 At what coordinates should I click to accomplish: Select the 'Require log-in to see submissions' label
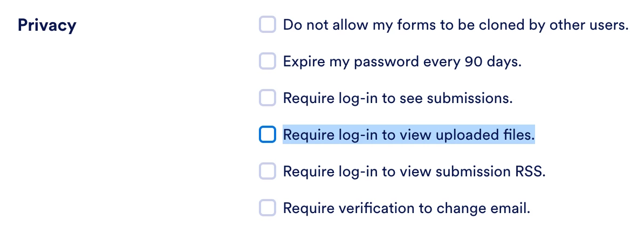point(398,99)
